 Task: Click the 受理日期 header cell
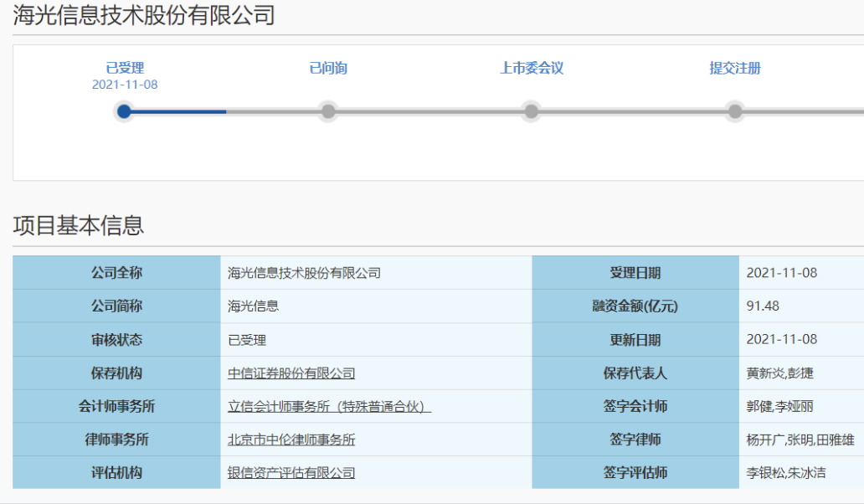coord(635,273)
